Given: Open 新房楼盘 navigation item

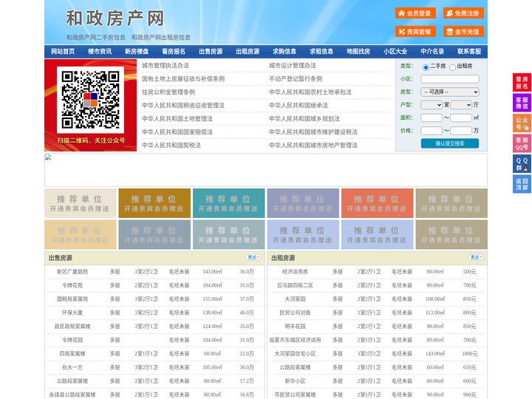Looking at the screenshot, I should (137, 52).
